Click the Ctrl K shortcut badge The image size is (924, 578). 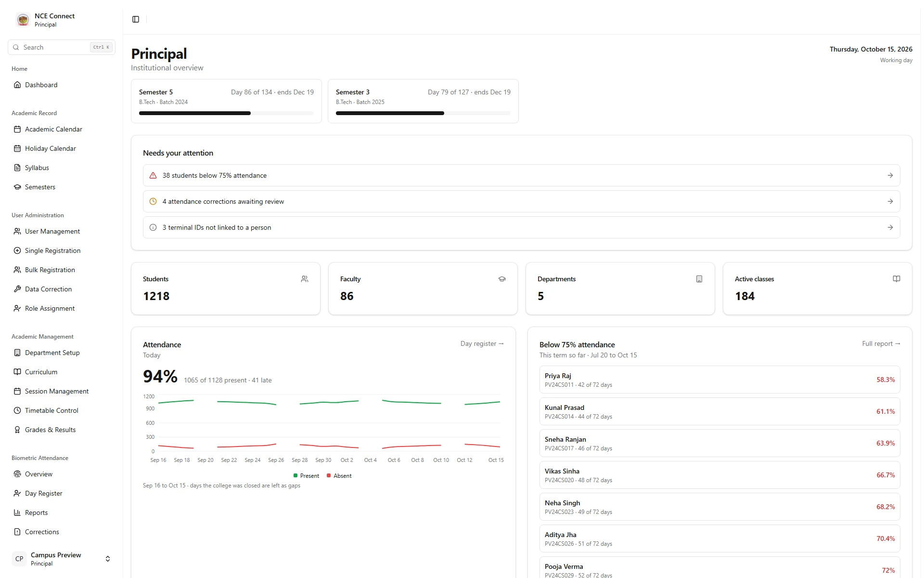coord(101,47)
